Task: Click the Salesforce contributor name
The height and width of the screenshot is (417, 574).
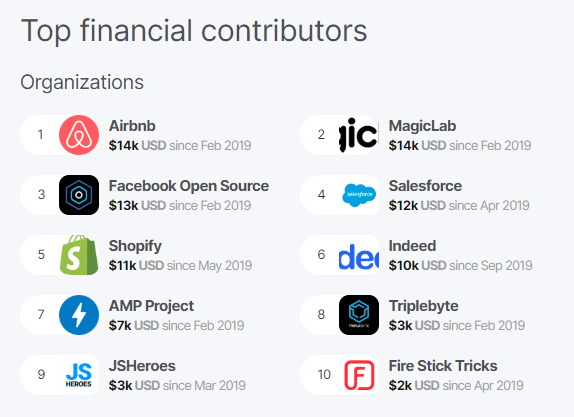Action: pyautogui.click(x=425, y=186)
